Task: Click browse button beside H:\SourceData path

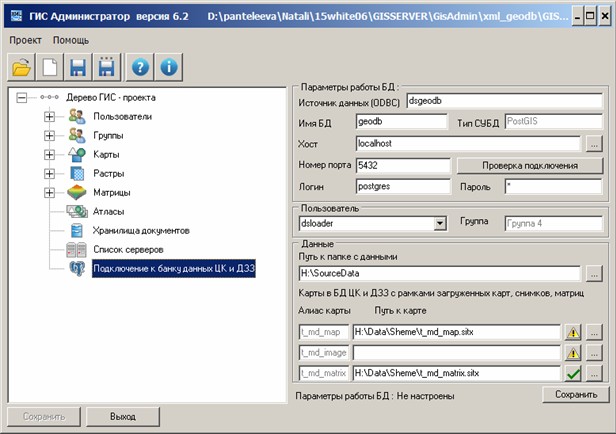Action: point(594,273)
